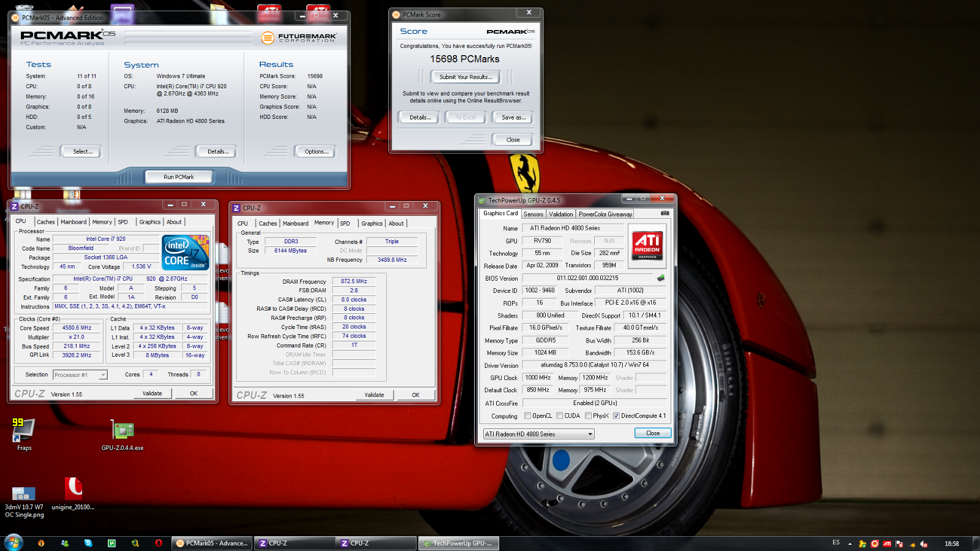Open the ATI Radeon HD 4800 Series dropdown
This screenshot has width=980, height=551.
click(538, 434)
